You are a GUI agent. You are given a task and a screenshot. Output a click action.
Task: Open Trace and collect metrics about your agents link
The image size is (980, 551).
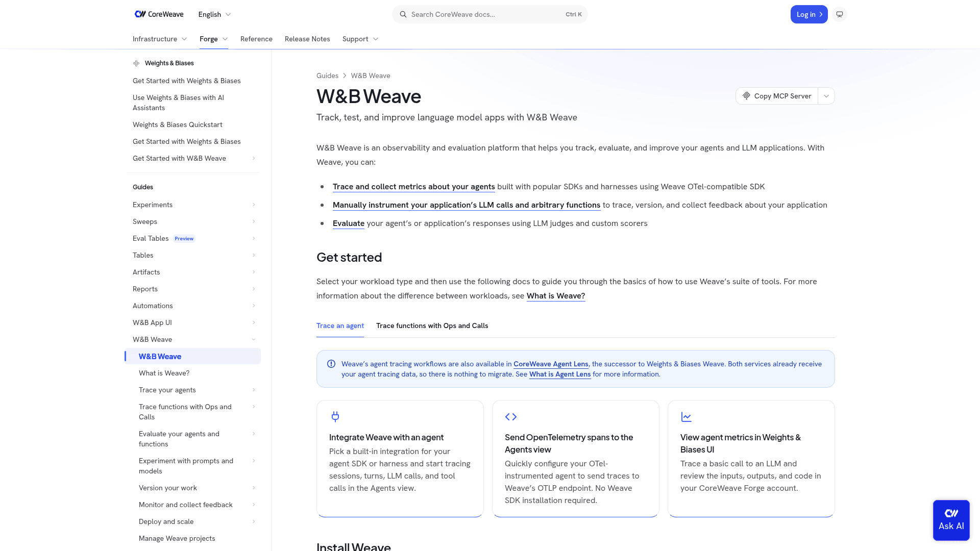pyautogui.click(x=414, y=187)
